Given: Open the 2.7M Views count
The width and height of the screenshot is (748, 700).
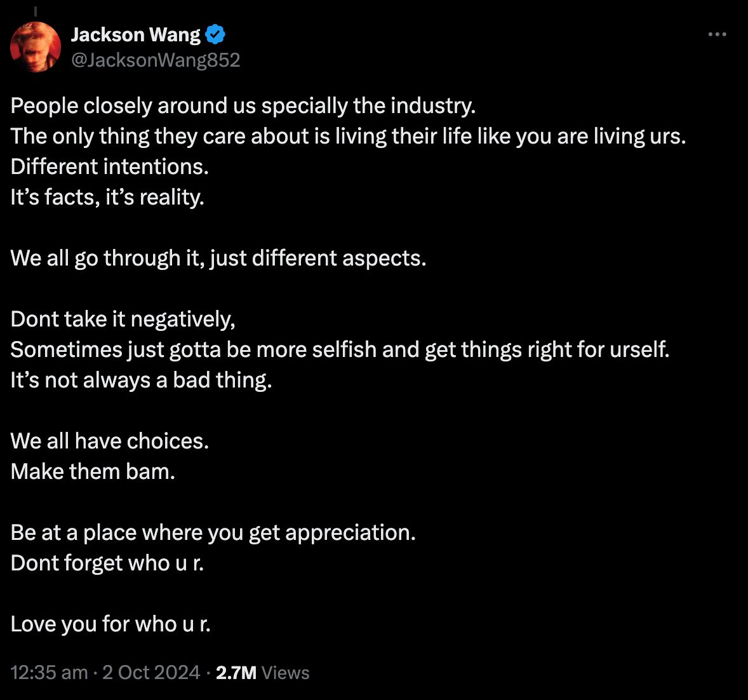Looking at the screenshot, I should pyautogui.click(x=262, y=673).
